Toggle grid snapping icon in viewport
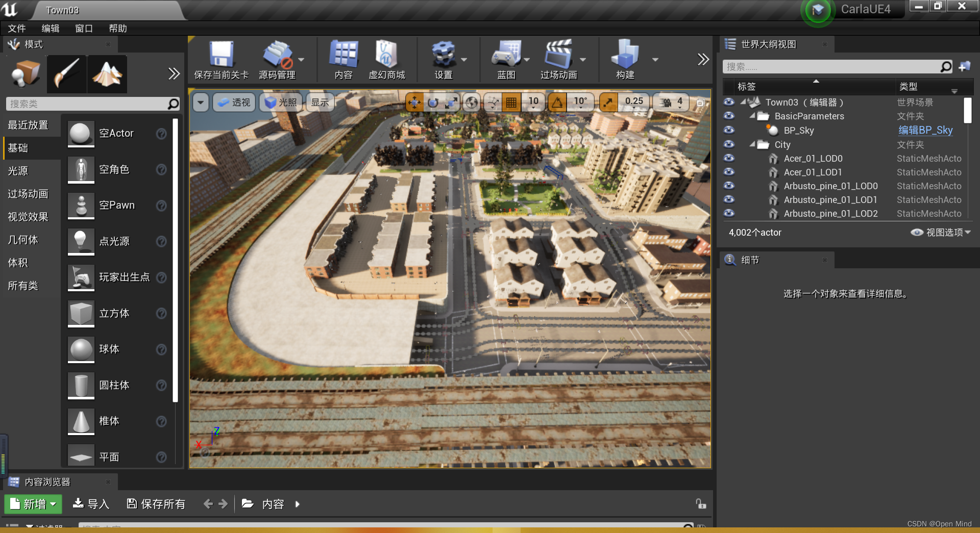980x533 pixels. pyautogui.click(x=511, y=103)
